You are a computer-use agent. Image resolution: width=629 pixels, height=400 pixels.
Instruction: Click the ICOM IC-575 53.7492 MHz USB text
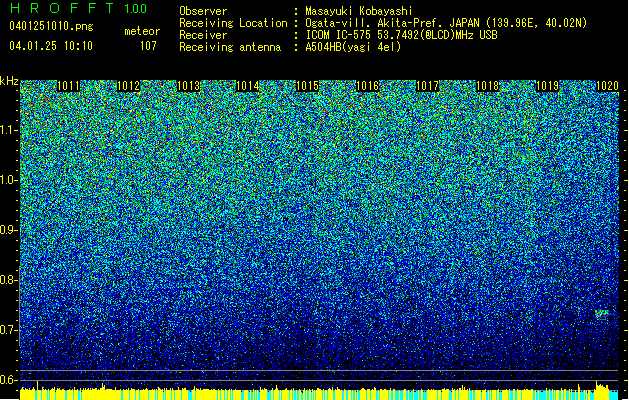pos(401,35)
